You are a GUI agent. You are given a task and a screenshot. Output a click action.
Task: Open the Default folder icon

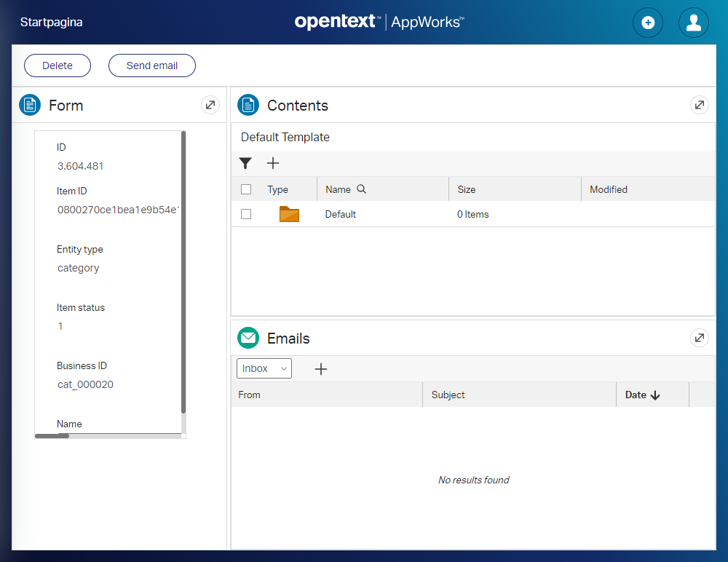(289, 214)
